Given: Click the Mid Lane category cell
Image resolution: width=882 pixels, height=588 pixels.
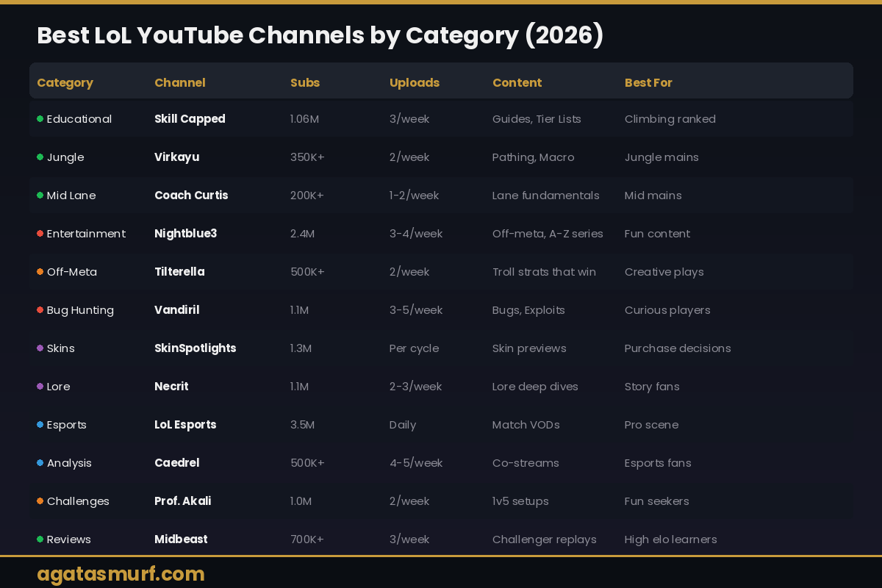Looking at the screenshot, I should click(66, 196).
